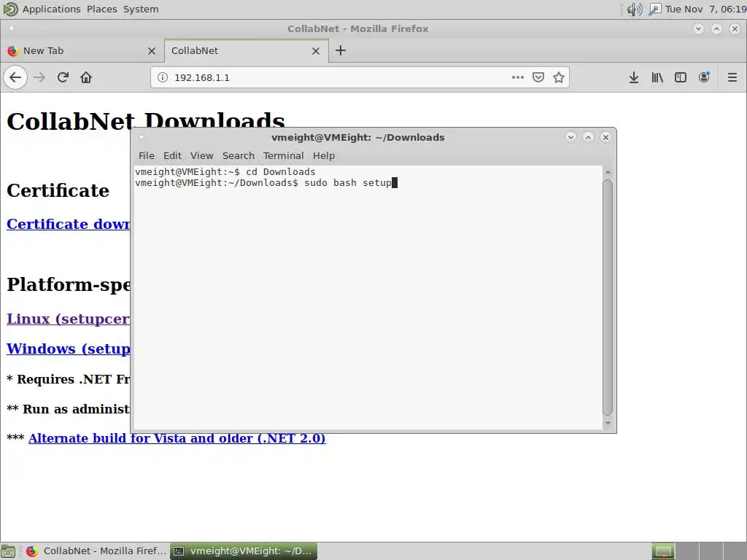Viewport: 747px width, 560px height.
Task: Open the Library icon in Firefox toolbar
Action: tap(657, 77)
